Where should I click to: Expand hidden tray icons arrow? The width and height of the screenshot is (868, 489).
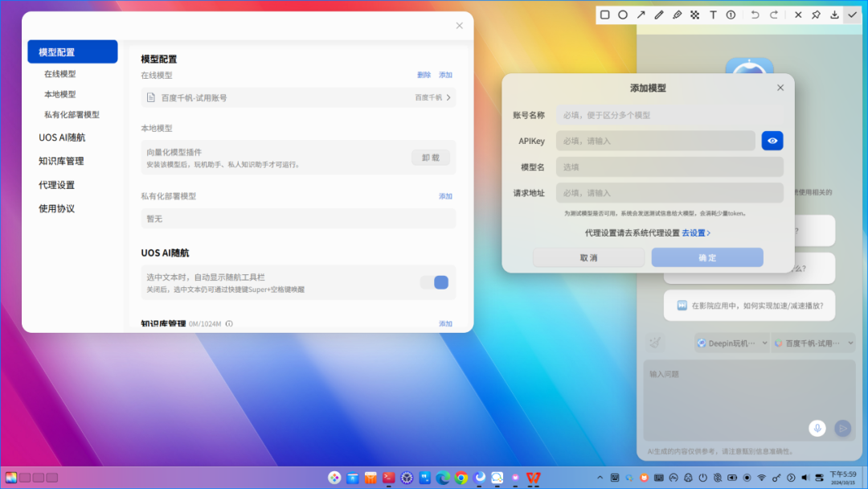pos(600,478)
